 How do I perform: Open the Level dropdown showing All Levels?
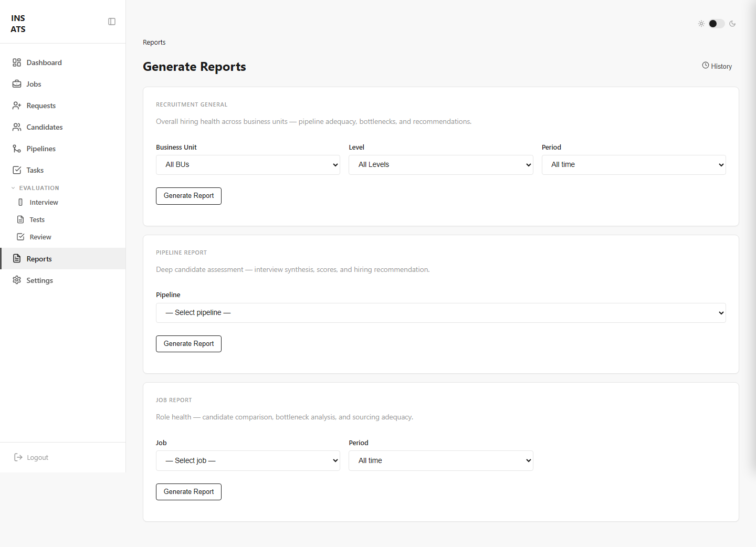point(441,165)
